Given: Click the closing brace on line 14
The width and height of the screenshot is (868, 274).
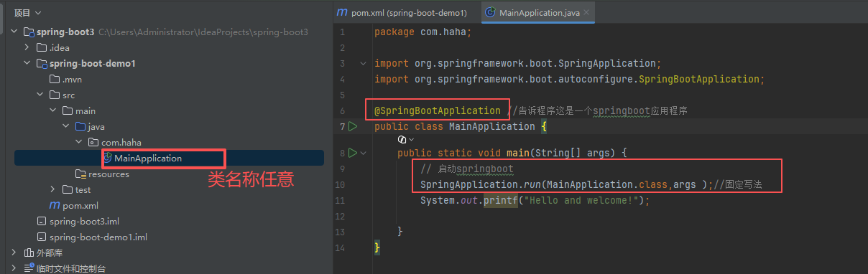Looking at the screenshot, I should click(x=377, y=247).
